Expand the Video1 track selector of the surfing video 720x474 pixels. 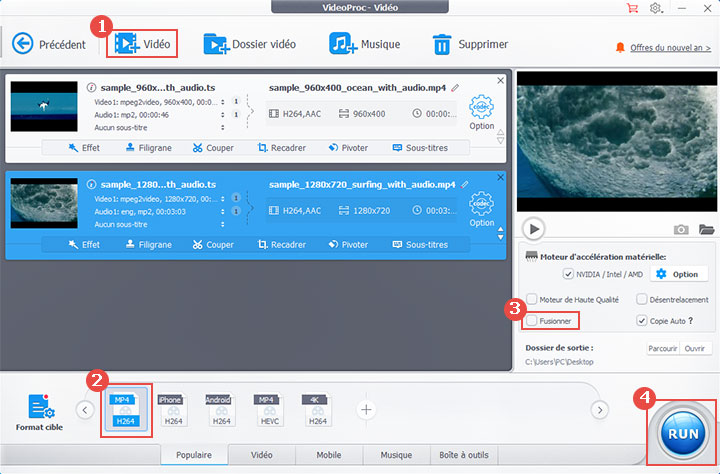[x=223, y=199]
